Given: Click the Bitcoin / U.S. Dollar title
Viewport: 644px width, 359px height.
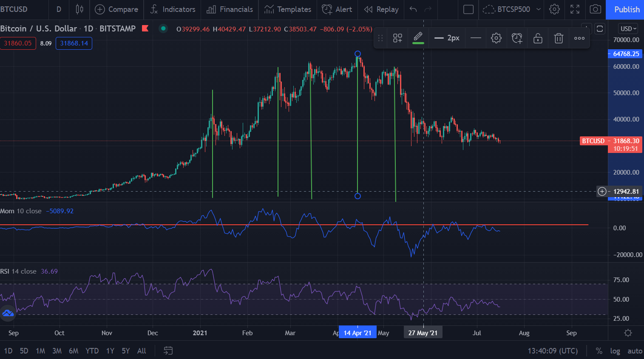Looking at the screenshot, I should pos(39,28).
